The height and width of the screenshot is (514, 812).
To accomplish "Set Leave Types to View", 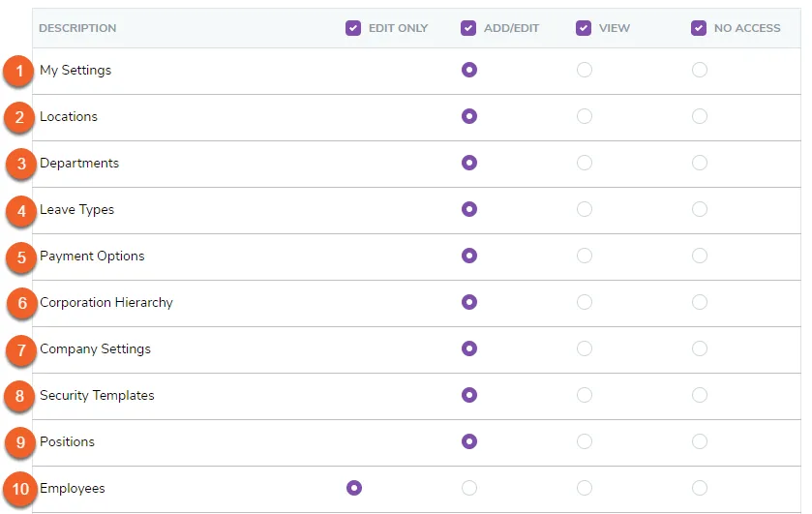I will [x=585, y=209].
